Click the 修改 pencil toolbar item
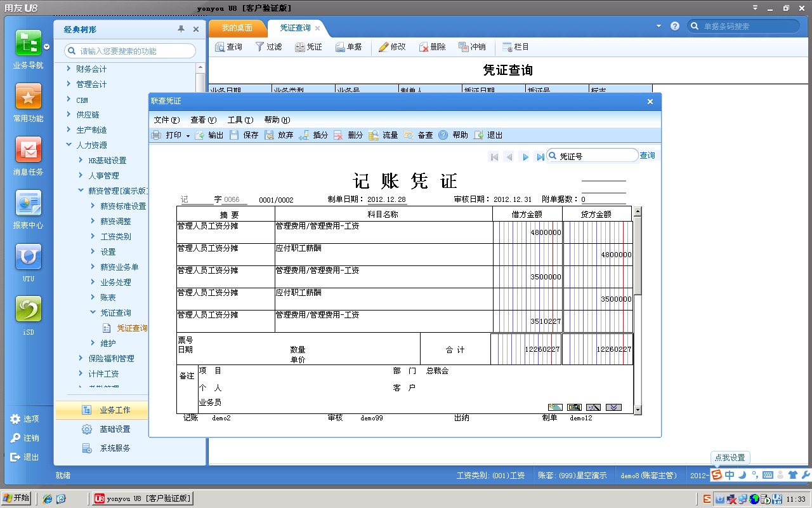812x508 pixels. (x=392, y=47)
